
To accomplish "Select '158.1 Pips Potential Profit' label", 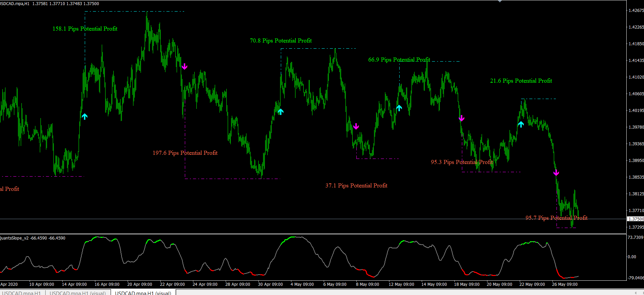I will tap(85, 29).
